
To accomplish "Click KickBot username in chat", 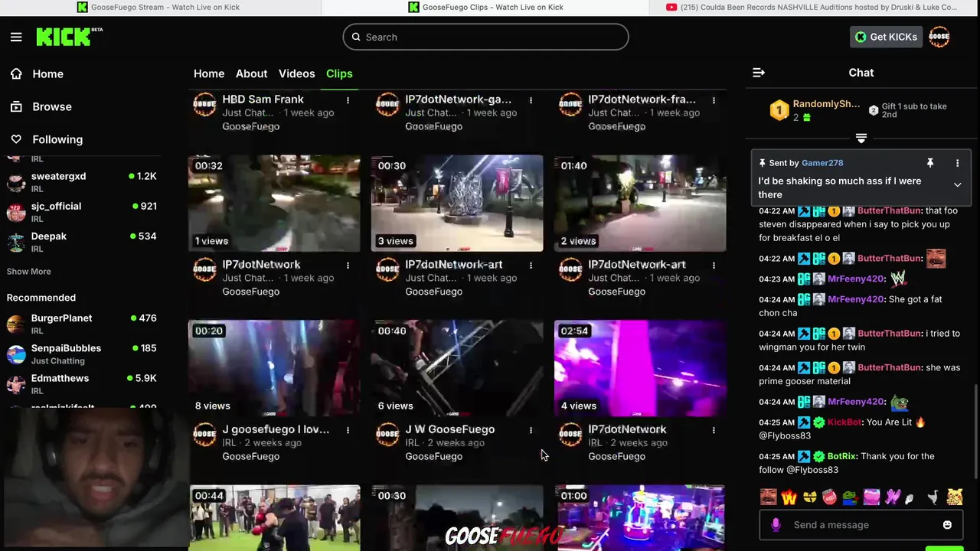I will (844, 422).
